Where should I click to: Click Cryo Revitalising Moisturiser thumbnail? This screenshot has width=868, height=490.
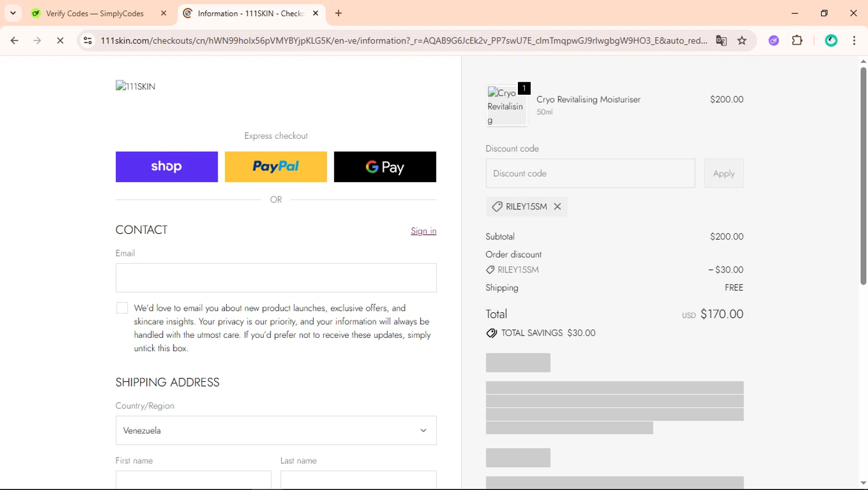coord(506,106)
